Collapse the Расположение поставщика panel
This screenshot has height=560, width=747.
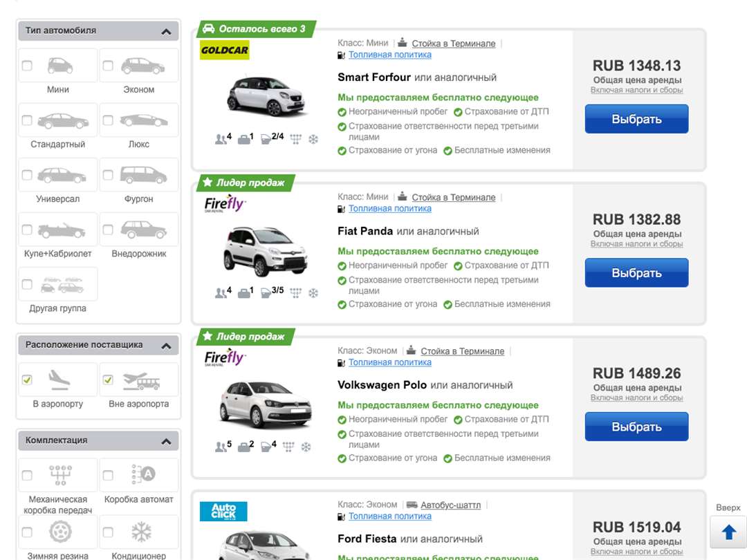[x=166, y=346]
